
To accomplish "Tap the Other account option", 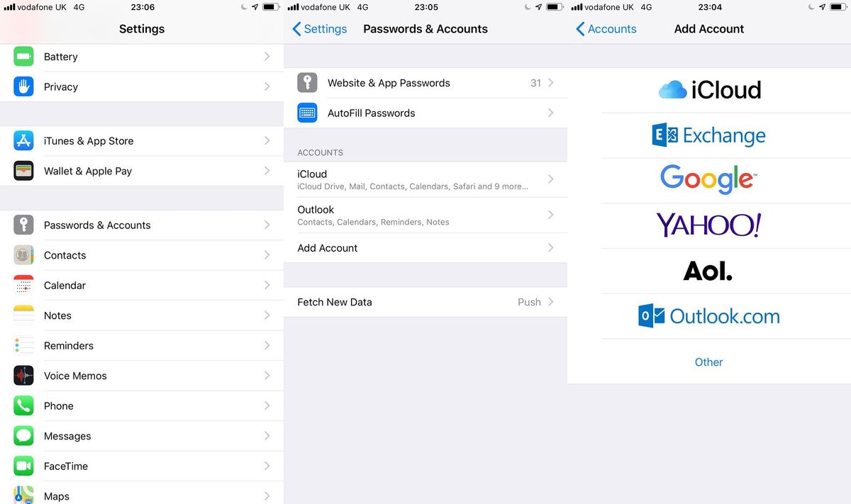I will coord(708,362).
